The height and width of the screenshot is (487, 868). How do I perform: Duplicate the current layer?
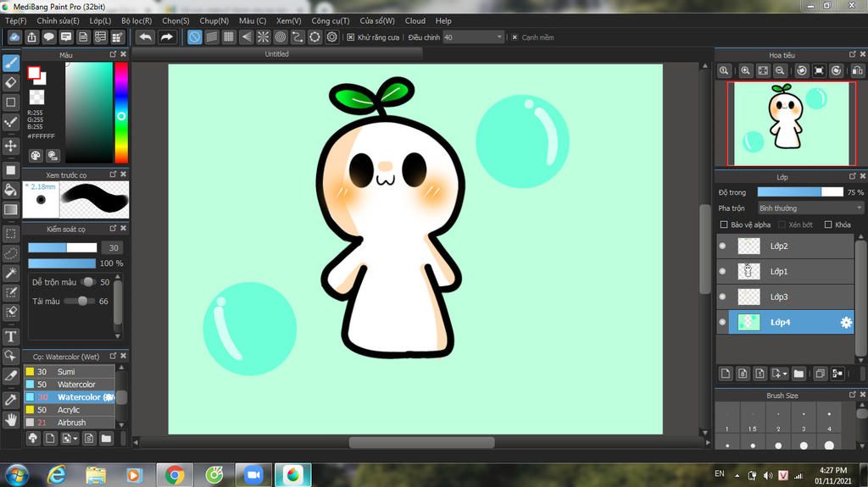coord(820,374)
